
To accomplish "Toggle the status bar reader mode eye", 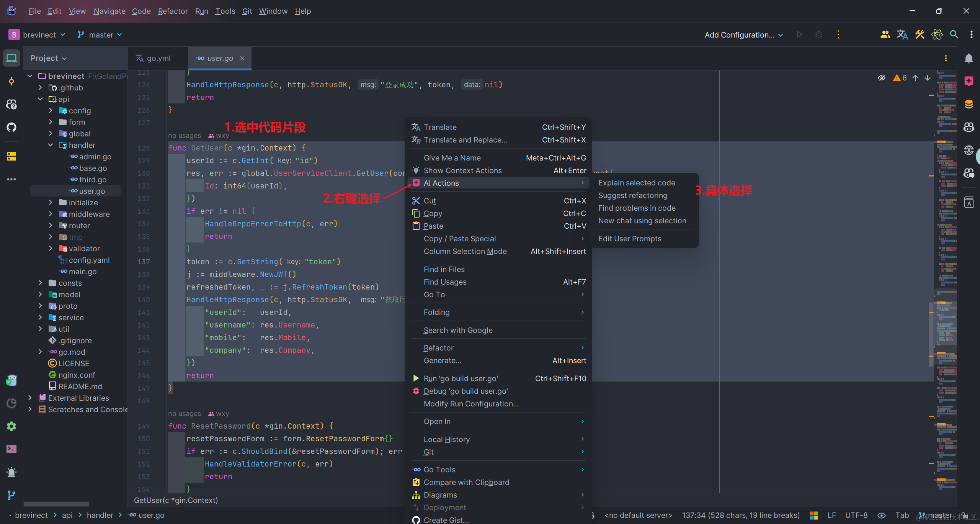I will pyautogui.click(x=881, y=515).
